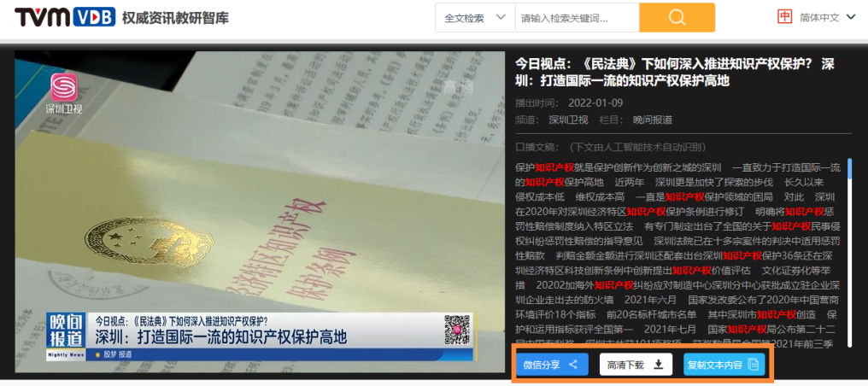Click the program name 晚间报道
868x386 pixels.
653,120
